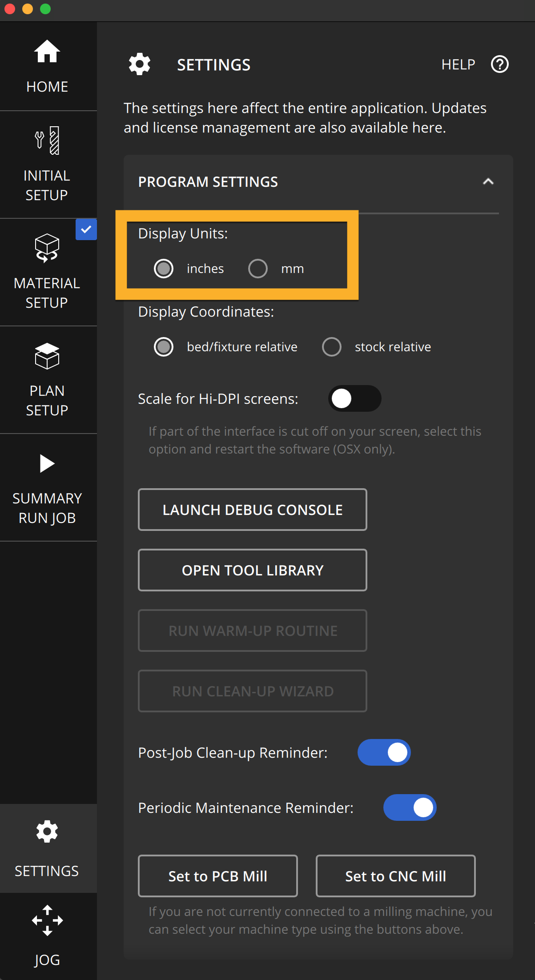Click the Display Units label
This screenshot has height=980, width=535.
(183, 233)
